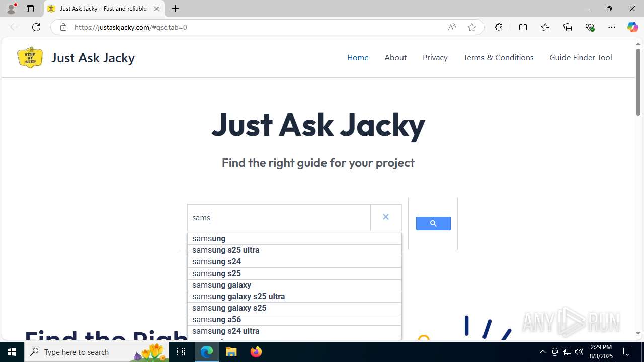The width and height of the screenshot is (644, 362).
Task: Click the page vertical scrollbar thumb
Action: coord(638,82)
